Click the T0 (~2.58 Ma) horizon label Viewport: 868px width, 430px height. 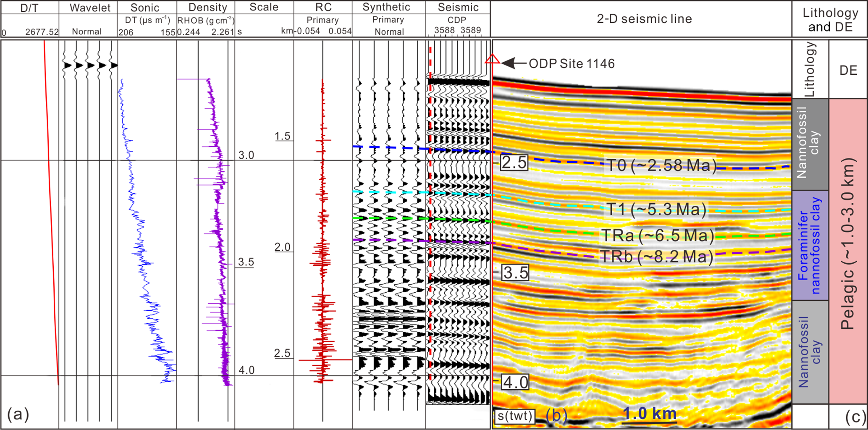[661, 165]
